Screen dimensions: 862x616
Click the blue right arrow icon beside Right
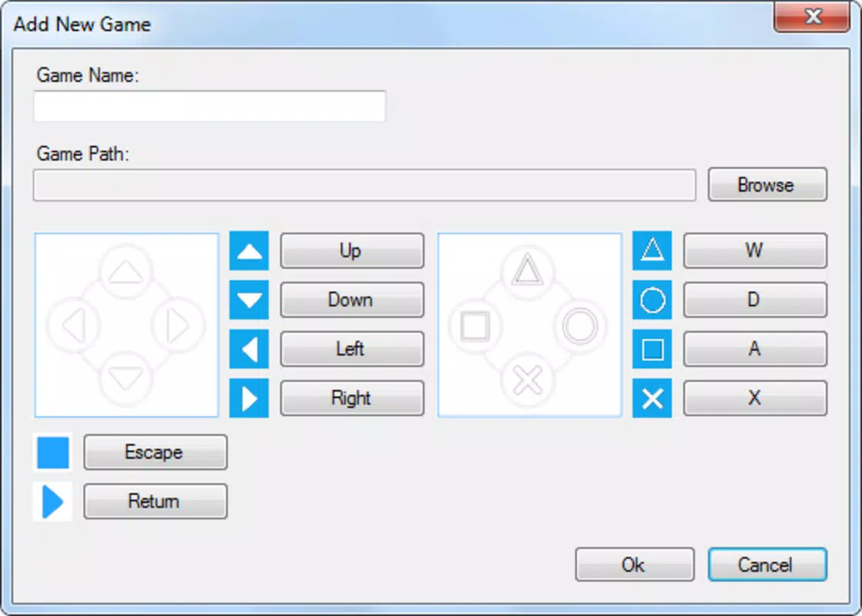(249, 398)
